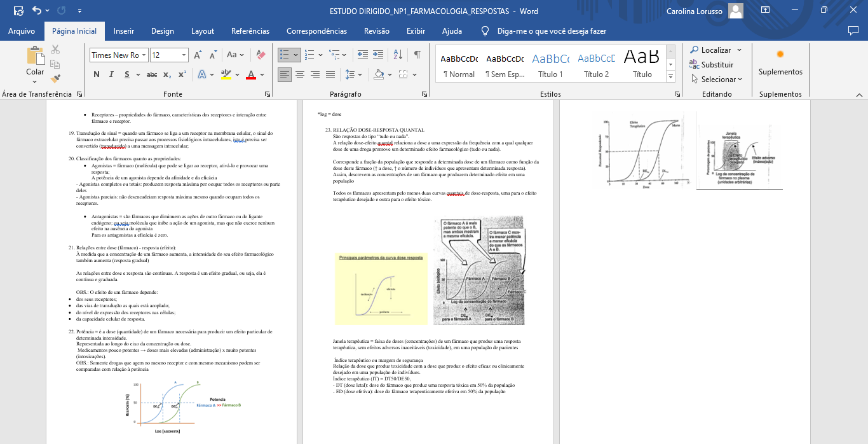Toggle center alignment
The width and height of the screenshot is (868, 444).
[300, 74]
